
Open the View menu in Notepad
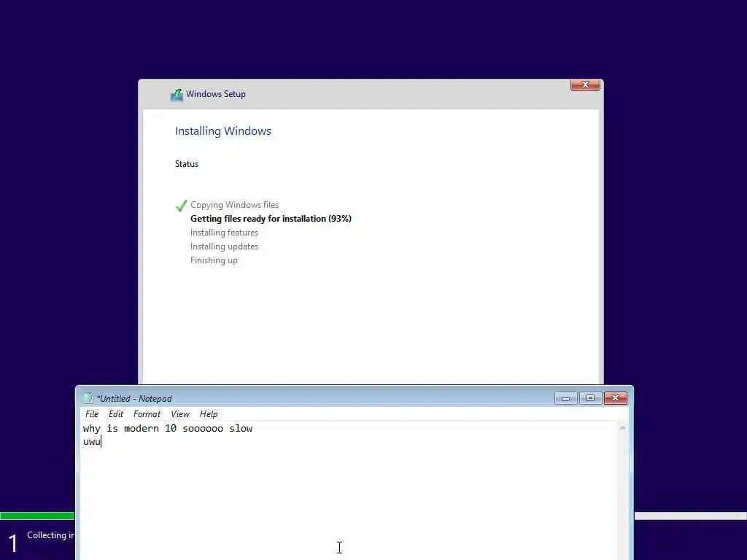click(180, 414)
